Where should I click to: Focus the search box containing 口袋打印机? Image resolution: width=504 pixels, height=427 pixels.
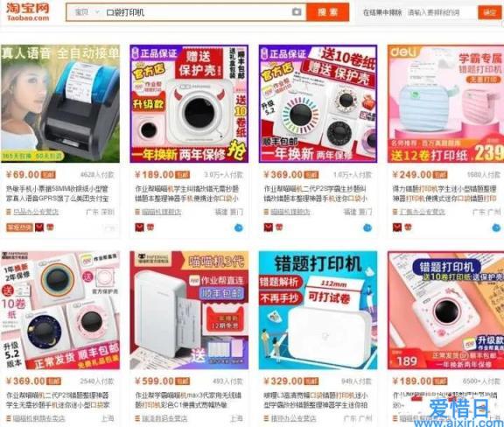(196, 12)
